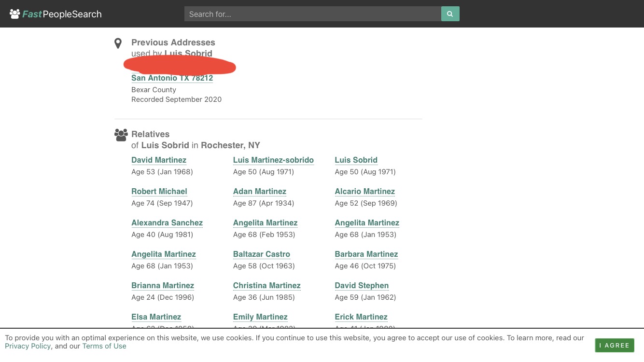
Task: Click Recorded September 2020 text
Action: coord(176,99)
